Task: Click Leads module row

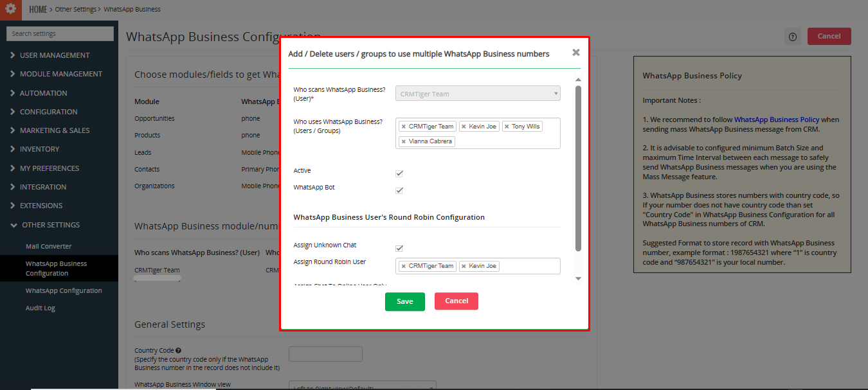Action: point(143,152)
